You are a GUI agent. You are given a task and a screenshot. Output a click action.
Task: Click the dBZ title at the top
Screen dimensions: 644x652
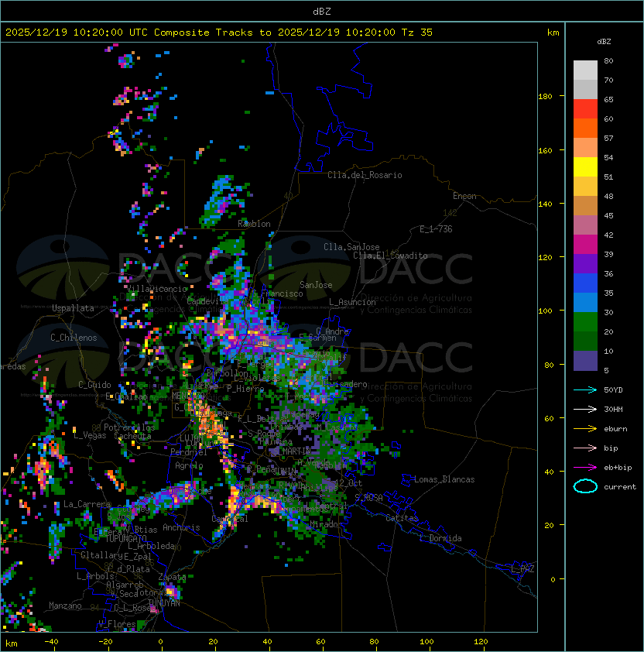[x=322, y=11]
